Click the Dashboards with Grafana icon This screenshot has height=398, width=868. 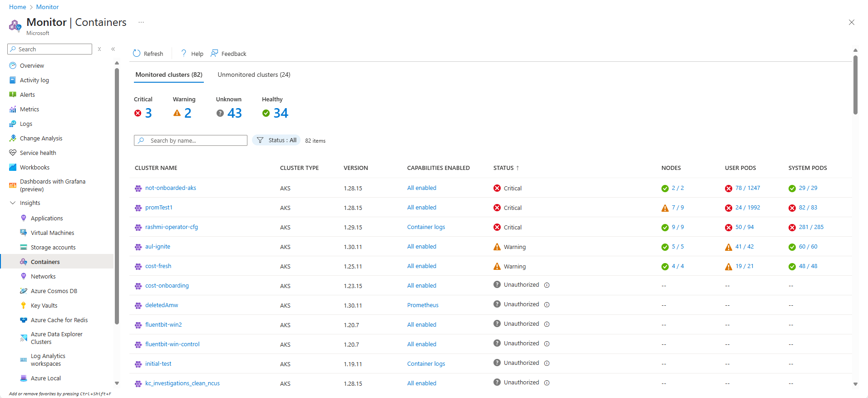pyautogui.click(x=13, y=185)
